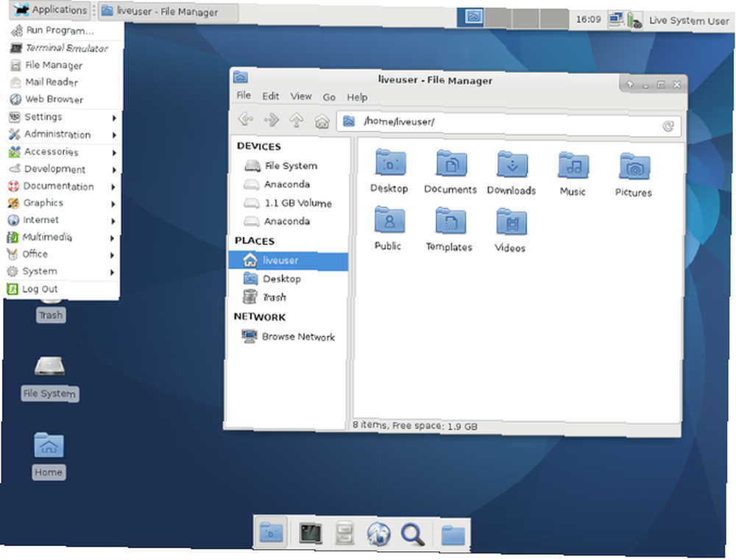Open Desktop under Places in the sidebar
736x560 pixels.
[x=288, y=279]
